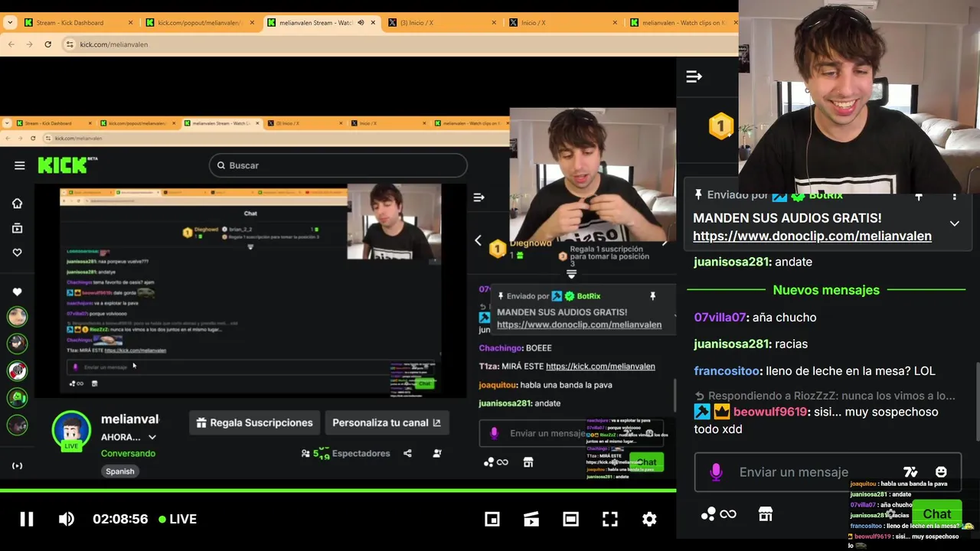
Task: Click the green KICK beta logo
Action: 67,165
